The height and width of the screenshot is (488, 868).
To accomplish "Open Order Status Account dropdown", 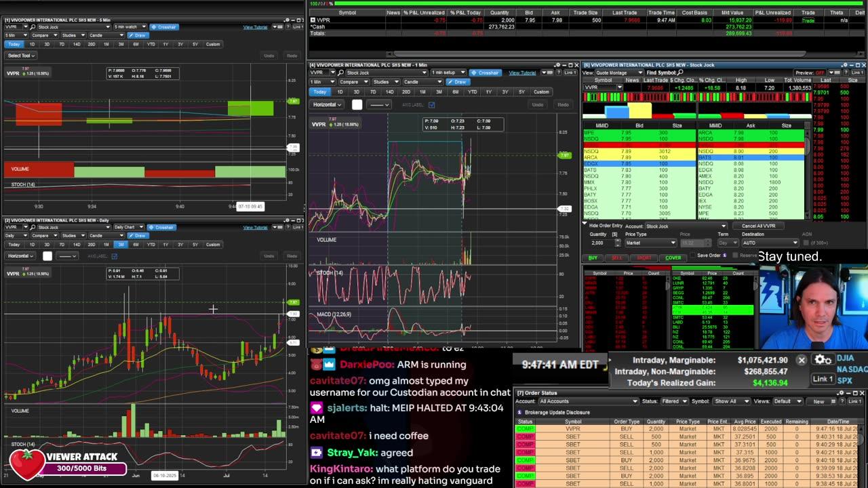I will (589, 401).
